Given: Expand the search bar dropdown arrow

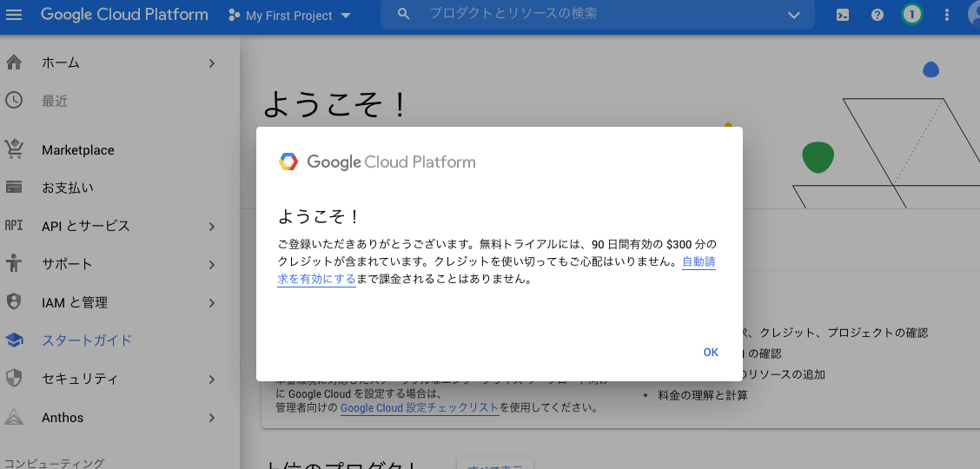Looking at the screenshot, I should tap(794, 15).
